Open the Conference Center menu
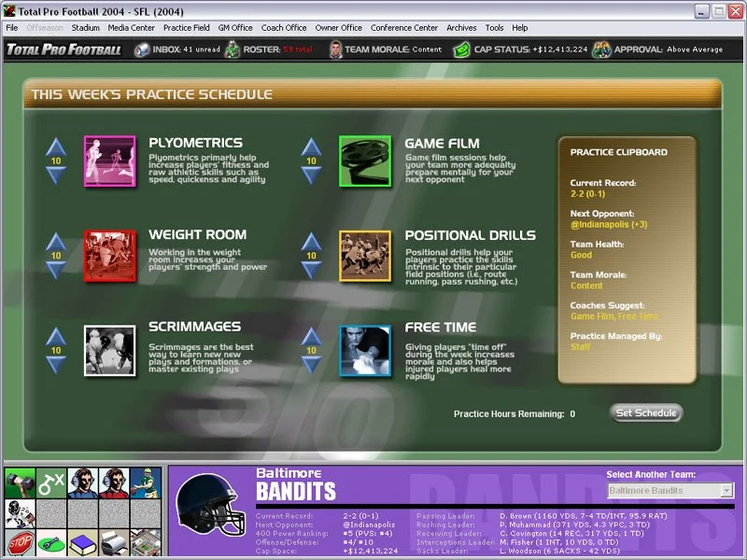This screenshot has width=747, height=560. point(405,28)
